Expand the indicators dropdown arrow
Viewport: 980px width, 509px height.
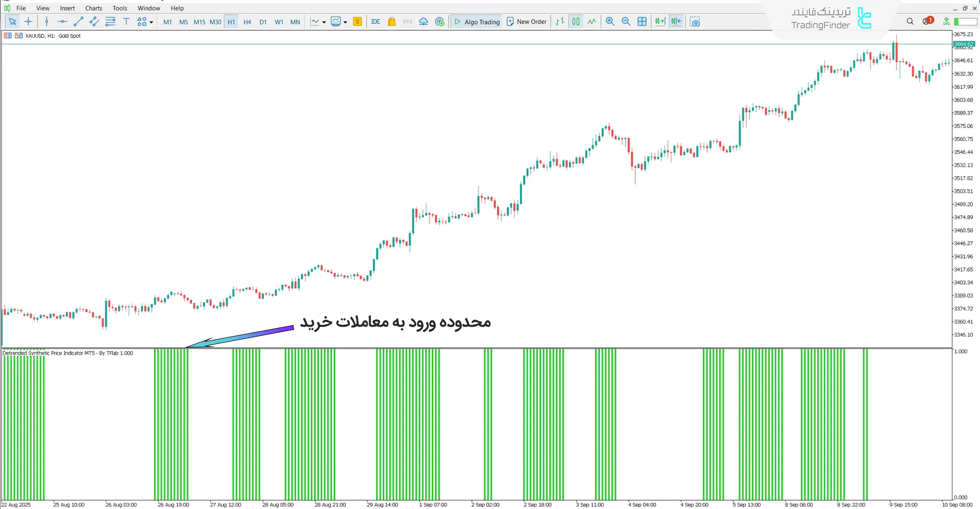[x=345, y=21]
